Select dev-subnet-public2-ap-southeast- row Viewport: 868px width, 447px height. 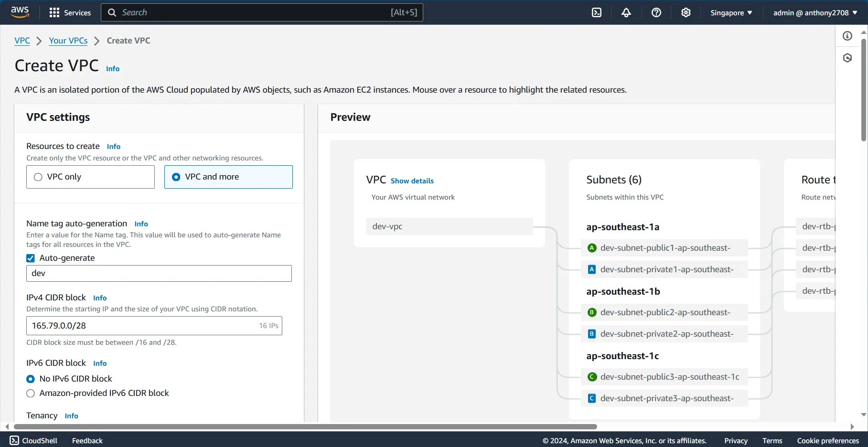(664, 312)
